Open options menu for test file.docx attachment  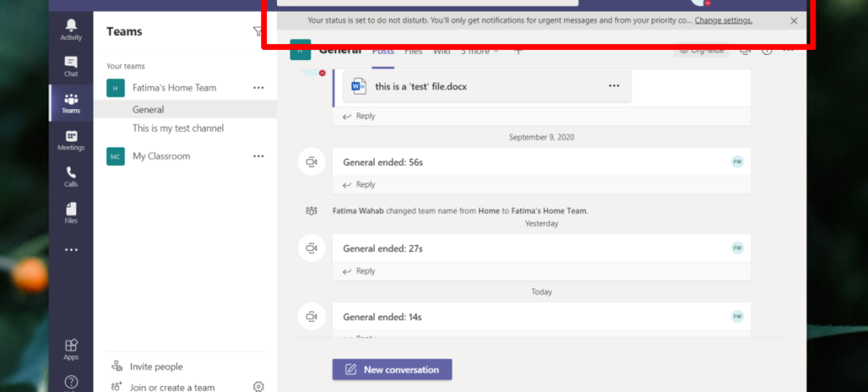point(614,86)
